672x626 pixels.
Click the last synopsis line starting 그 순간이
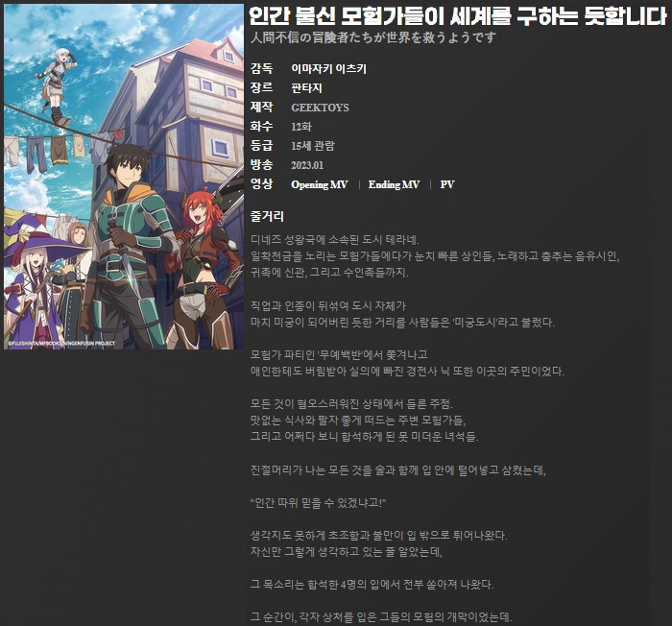(381, 615)
